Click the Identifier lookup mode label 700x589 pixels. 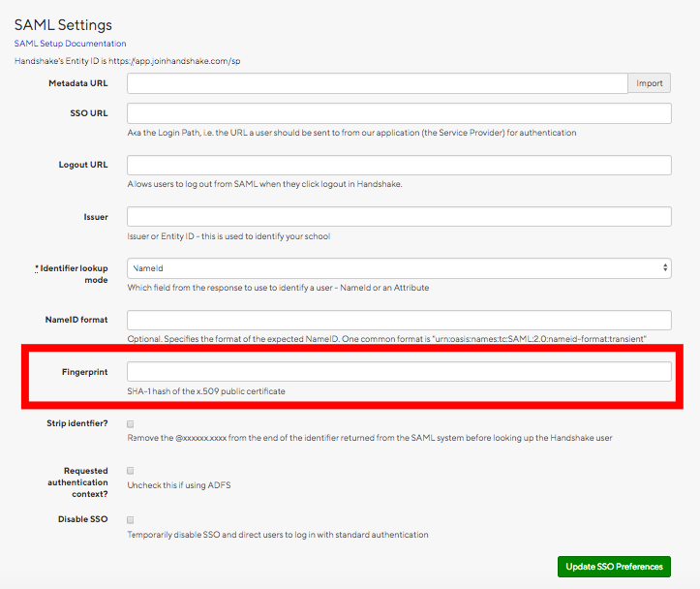75,274
